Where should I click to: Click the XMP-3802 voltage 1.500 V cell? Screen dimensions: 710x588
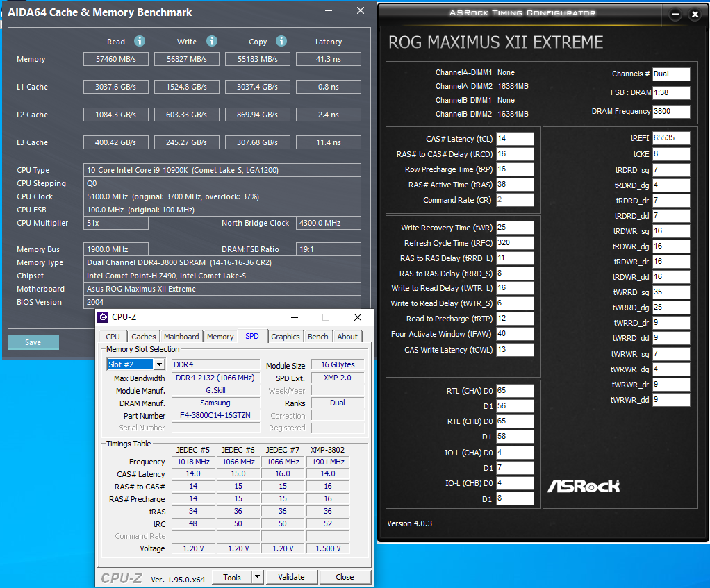328,548
